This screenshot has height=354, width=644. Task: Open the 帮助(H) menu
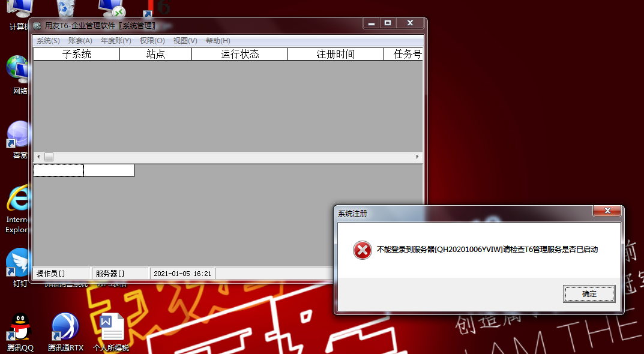click(218, 41)
